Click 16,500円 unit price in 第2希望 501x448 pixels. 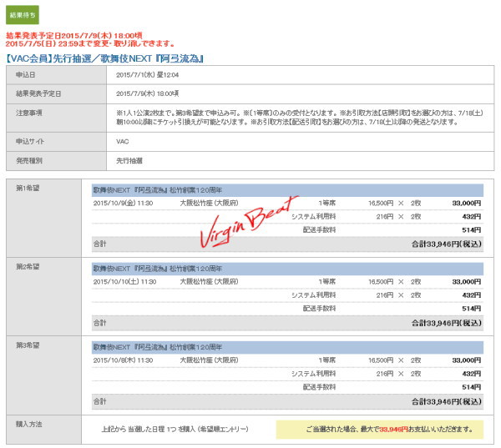(381, 282)
